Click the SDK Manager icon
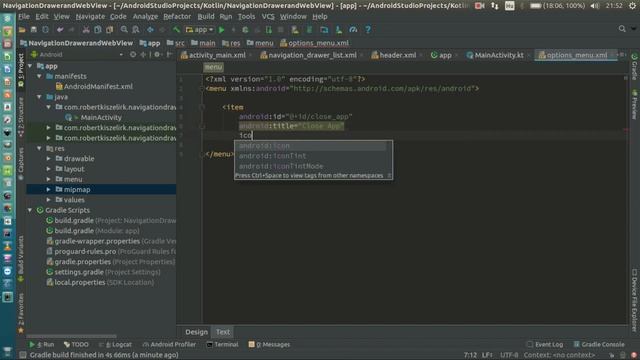The width and height of the screenshot is (640, 360). click(339, 30)
